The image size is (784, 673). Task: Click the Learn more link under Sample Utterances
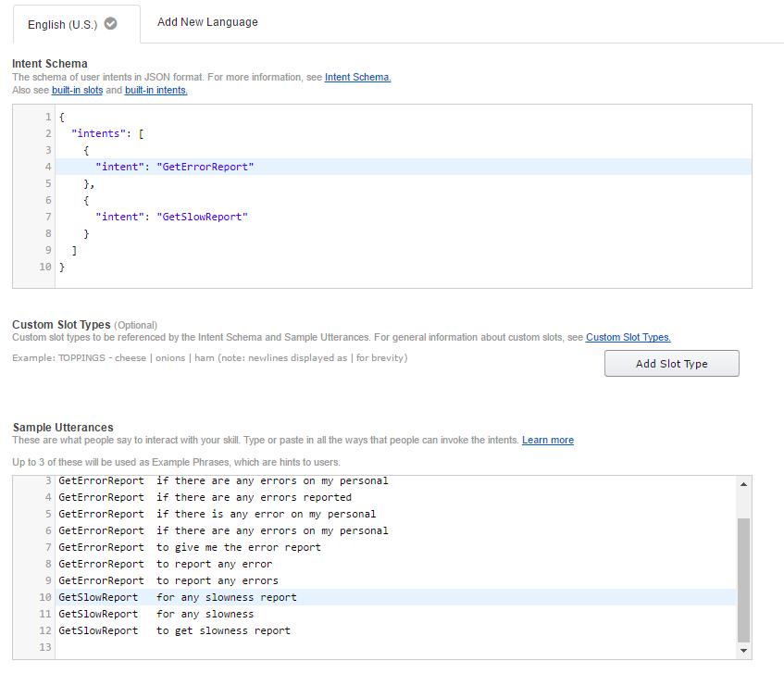tap(547, 440)
